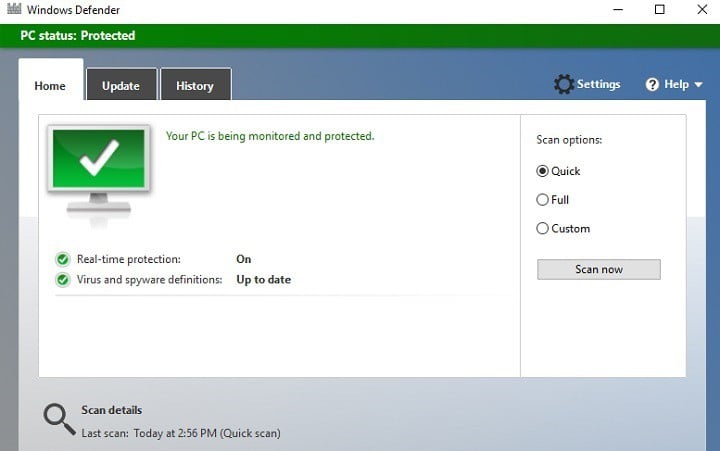
Task: Start scanning with the Scan now button
Action: click(599, 269)
